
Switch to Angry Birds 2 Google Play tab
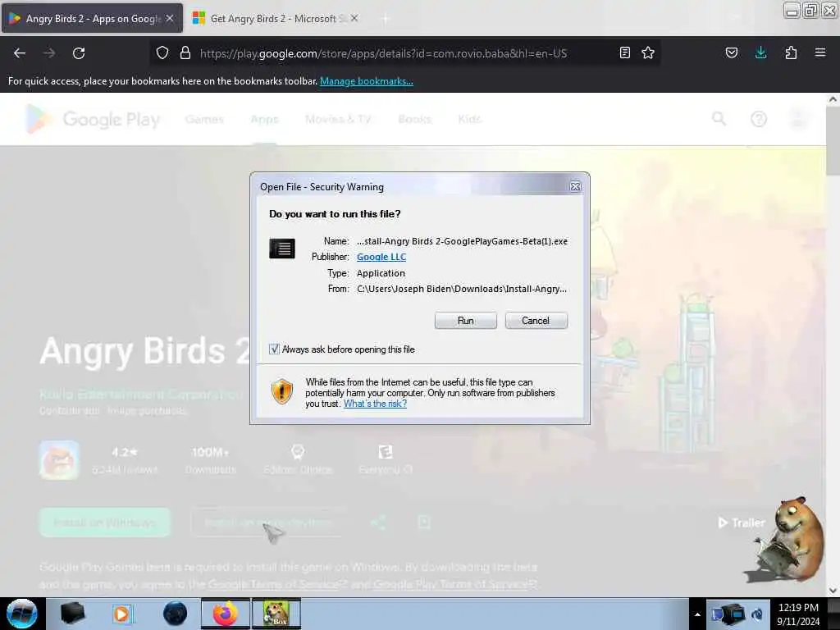(92, 18)
